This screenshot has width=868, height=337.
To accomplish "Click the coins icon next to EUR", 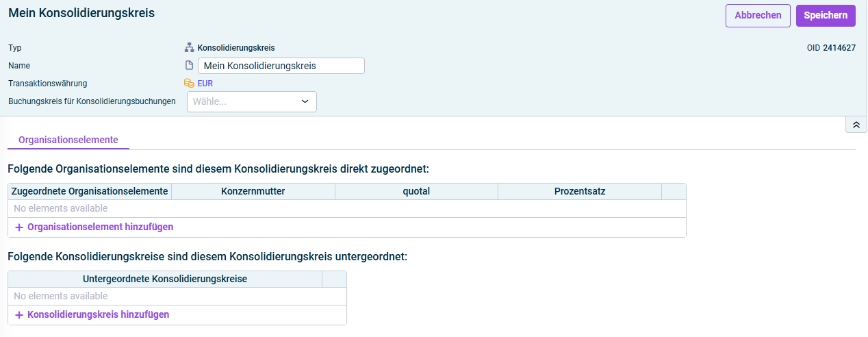I will [190, 84].
